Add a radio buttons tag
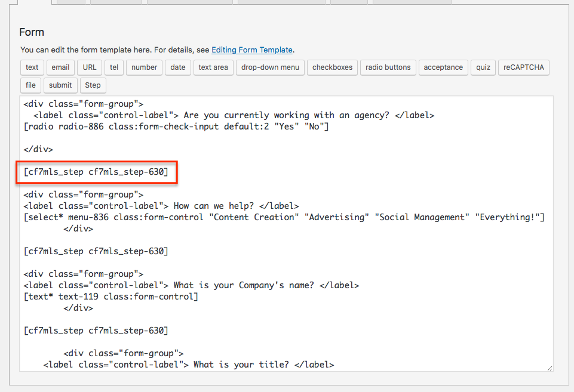574x392 pixels. tap(388, 67)
